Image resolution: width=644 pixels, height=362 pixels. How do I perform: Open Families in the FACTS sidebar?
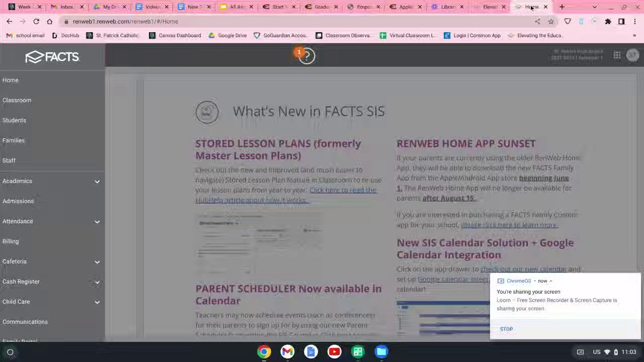coord(14,140)
